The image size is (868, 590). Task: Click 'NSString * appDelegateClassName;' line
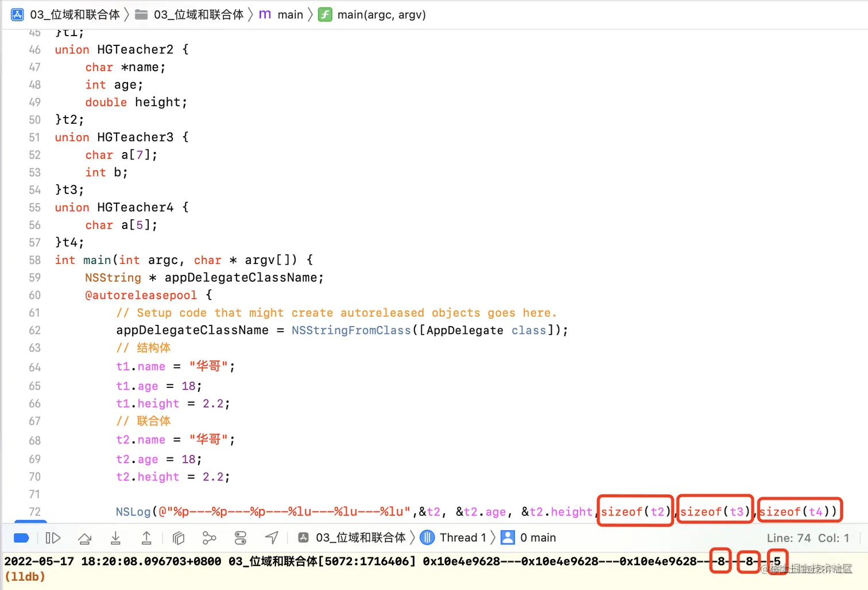point(204,277)
